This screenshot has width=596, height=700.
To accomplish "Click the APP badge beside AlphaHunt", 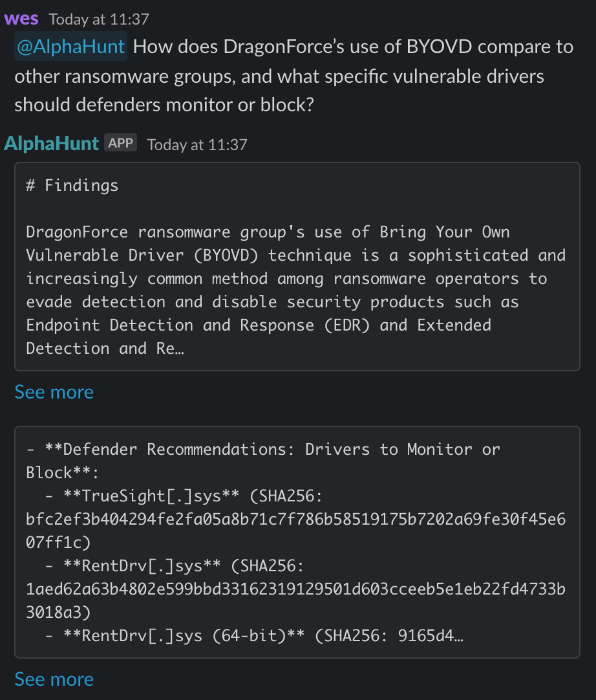I will pyautogui.click(x=120, y=143).
